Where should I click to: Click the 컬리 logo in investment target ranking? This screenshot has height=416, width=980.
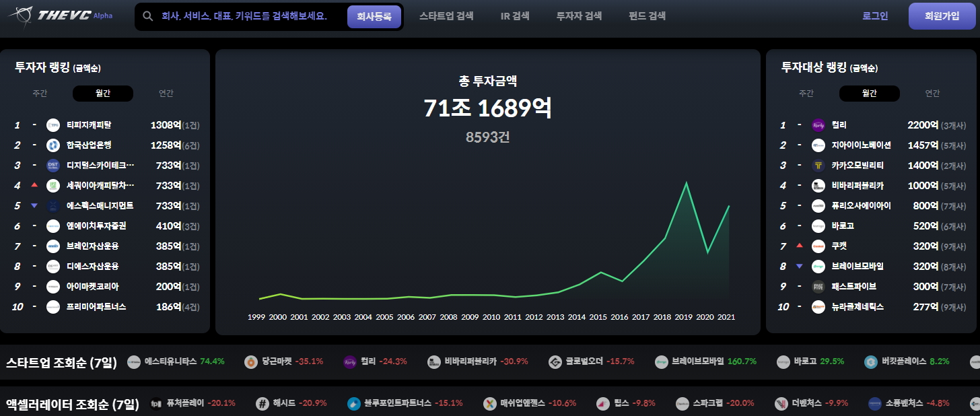click(818, 125)
